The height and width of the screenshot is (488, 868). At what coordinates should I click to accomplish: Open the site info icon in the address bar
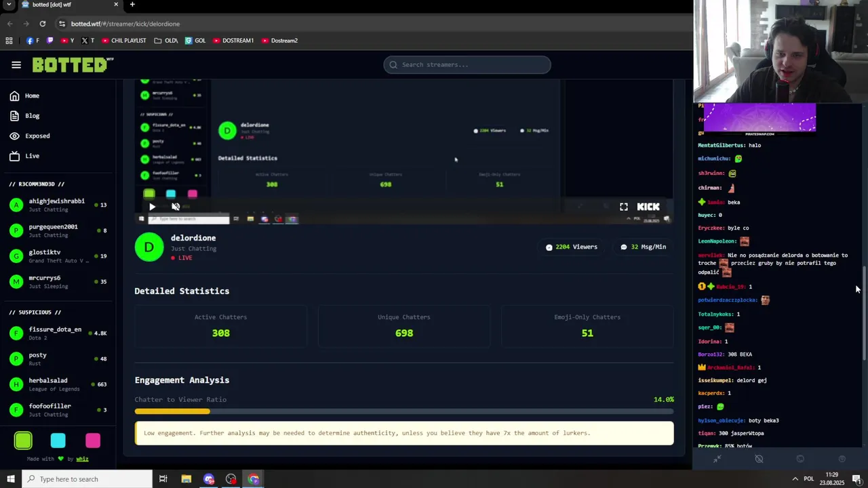point(62,24)
